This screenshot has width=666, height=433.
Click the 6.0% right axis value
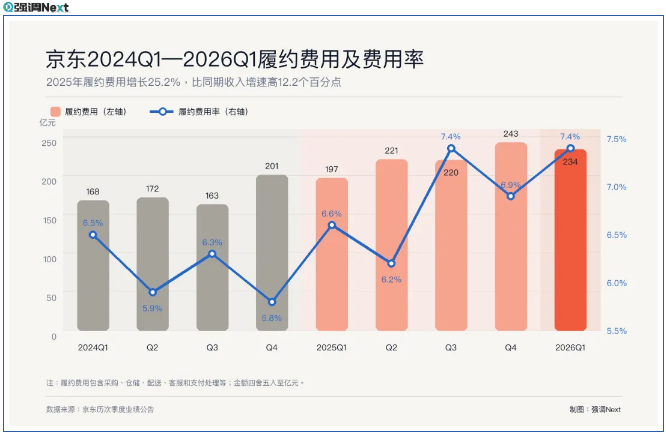click(616, 283)
